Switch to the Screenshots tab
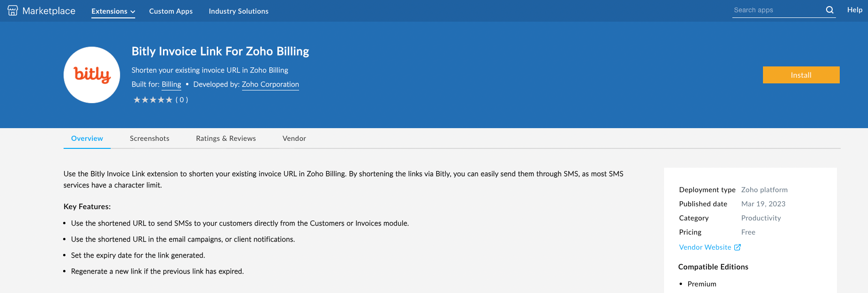The image size is (868, 293). (x=150, y=138)
